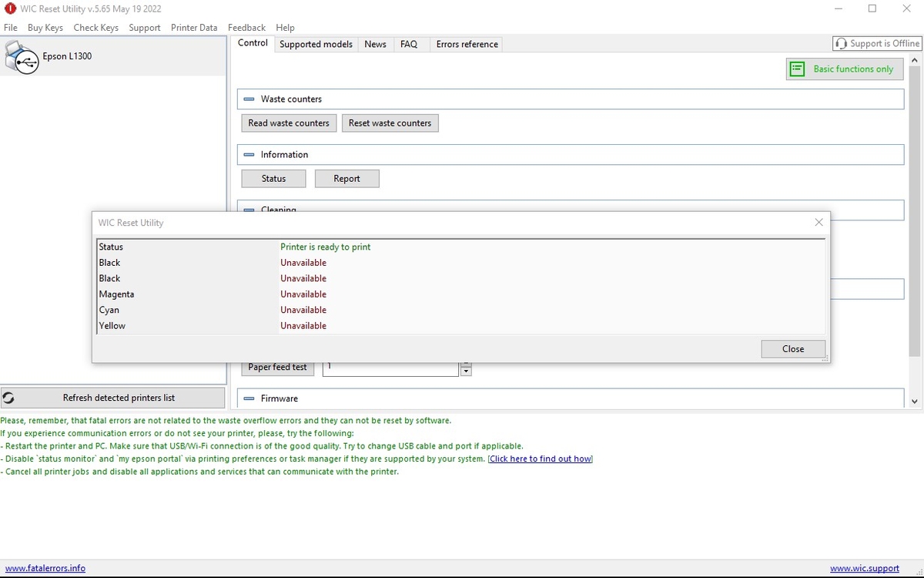Image resolution: width=924 pixels, height=578 pixels.
Task: Click Reset waste counters button
Action: click(x=390, y=123)
